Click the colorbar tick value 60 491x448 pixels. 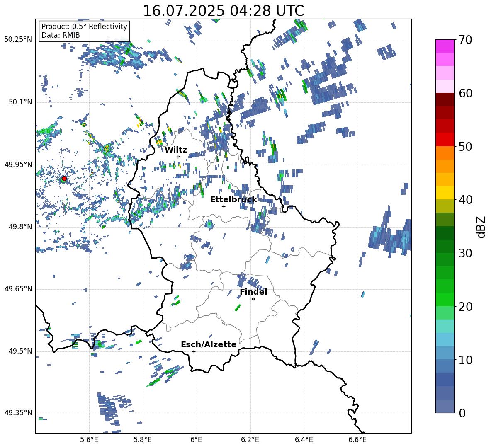[465, 93]
